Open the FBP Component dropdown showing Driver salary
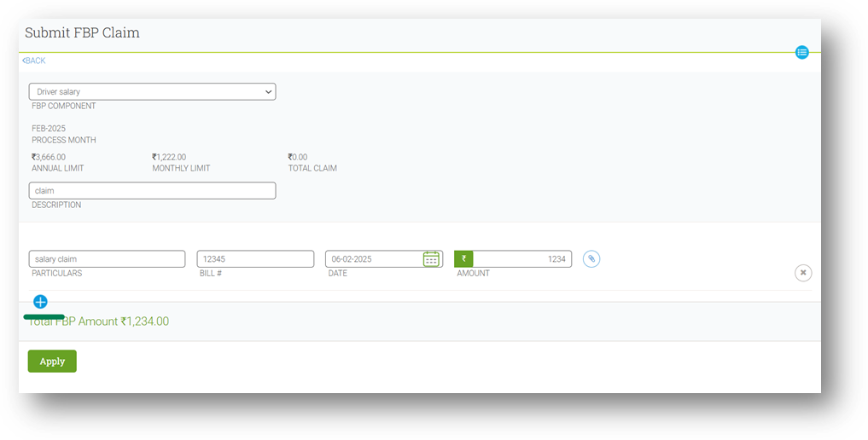The width and height of the screenshot is (868, 440). pos(152,92)
